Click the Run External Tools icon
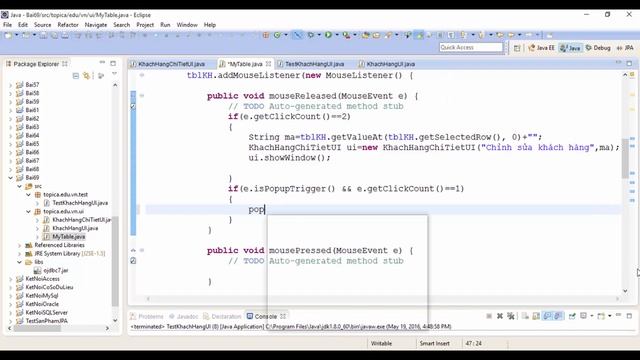640x360 pixels. tap(347, 35)
